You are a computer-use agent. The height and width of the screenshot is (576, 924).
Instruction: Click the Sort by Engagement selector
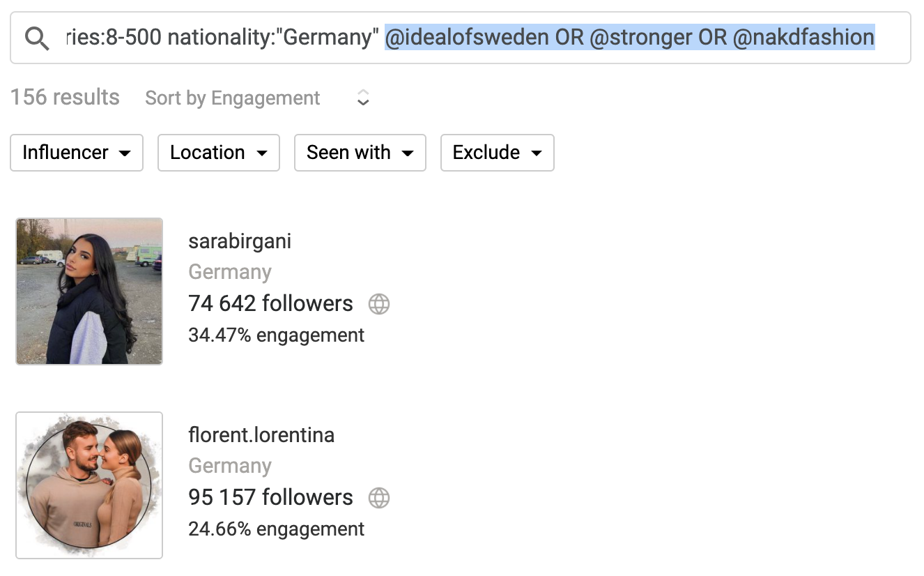pos(233,98)
